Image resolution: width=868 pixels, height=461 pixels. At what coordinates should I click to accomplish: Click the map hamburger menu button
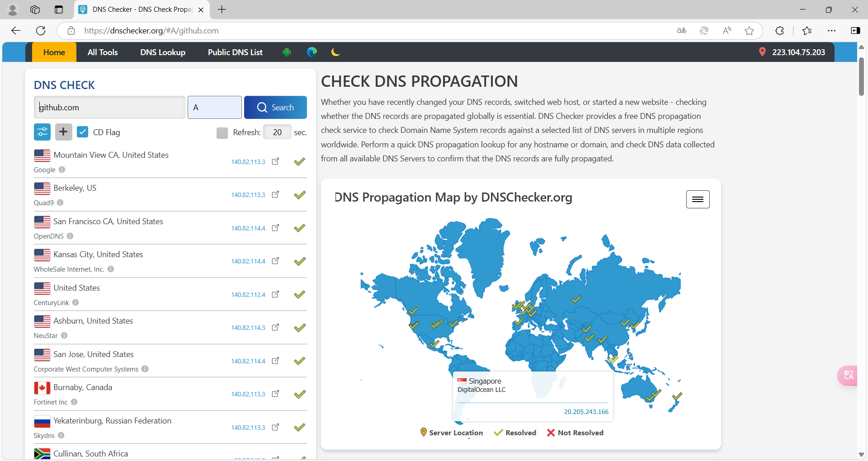point(698,199)
